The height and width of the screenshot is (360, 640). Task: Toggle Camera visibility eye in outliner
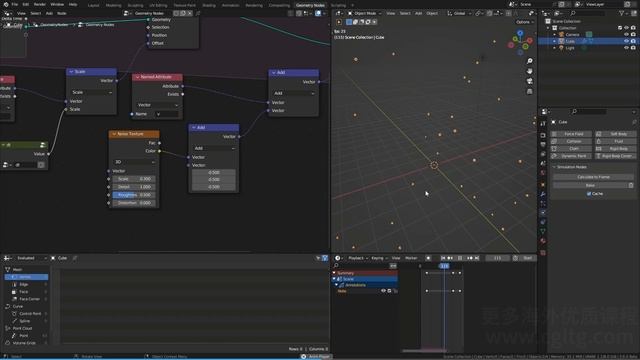pos(626,35)
